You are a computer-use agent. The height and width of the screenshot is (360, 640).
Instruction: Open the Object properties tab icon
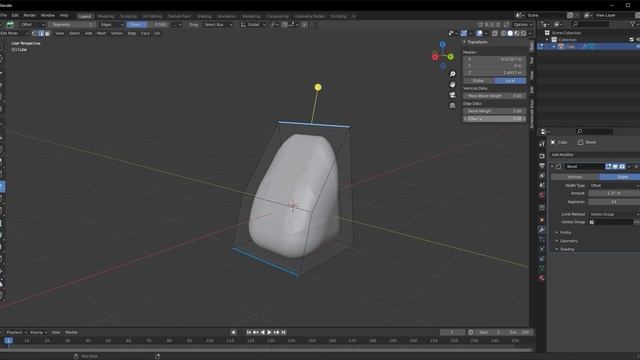542,220
